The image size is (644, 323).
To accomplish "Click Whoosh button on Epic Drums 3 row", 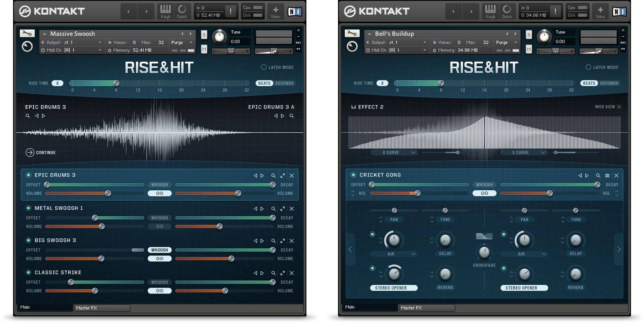I will pos(160,185).
